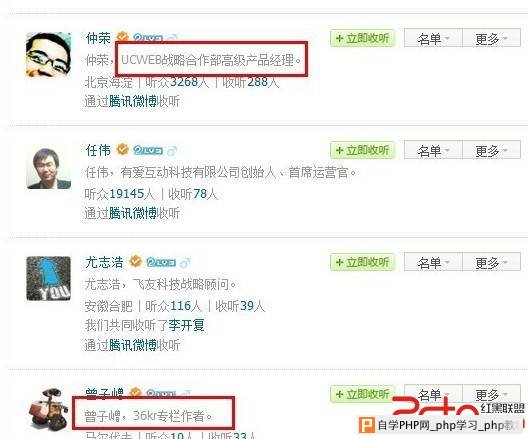The image size is (528, 439).
Task: Open the 李开复 shared-follow link
Action: [x=186, y=325]
